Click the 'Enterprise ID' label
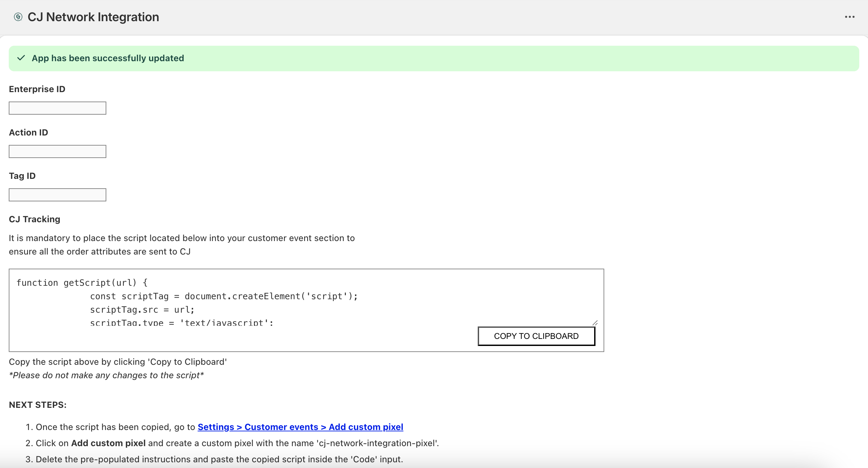This screenshot has height=468, width=868. pos(37,89)
